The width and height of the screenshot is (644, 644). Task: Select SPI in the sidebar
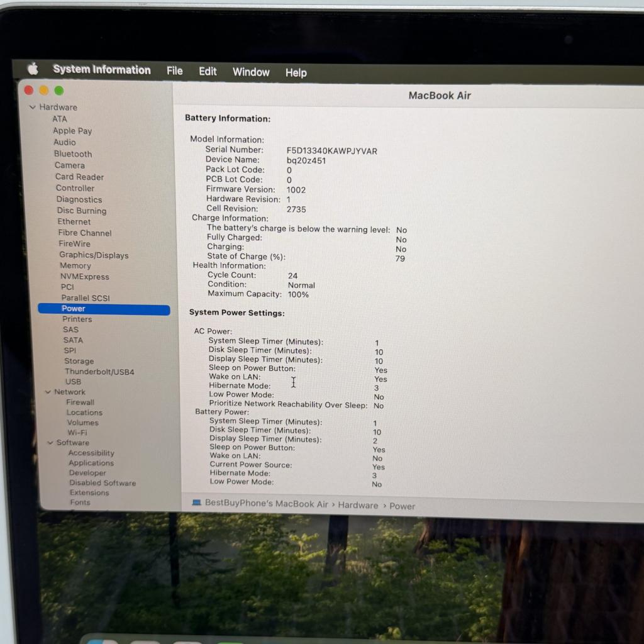(x=70, y=350)
